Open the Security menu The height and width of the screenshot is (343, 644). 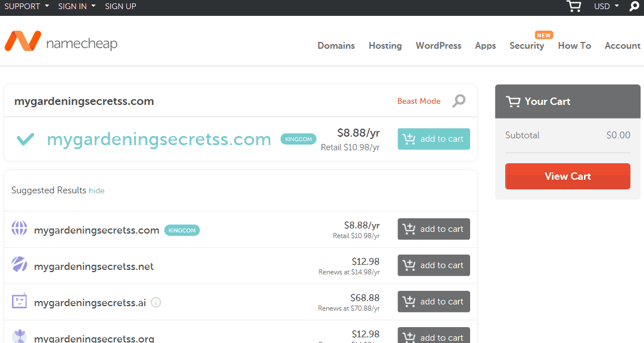[527, 46]
